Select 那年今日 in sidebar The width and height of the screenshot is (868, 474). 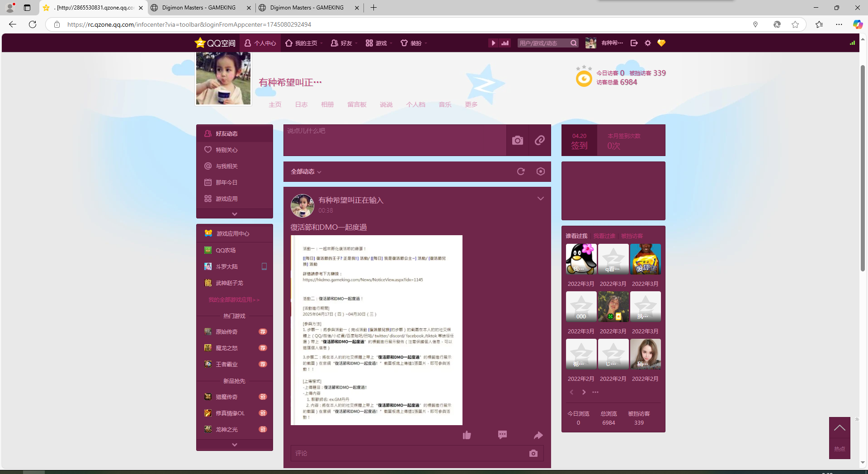pos(235,182)
